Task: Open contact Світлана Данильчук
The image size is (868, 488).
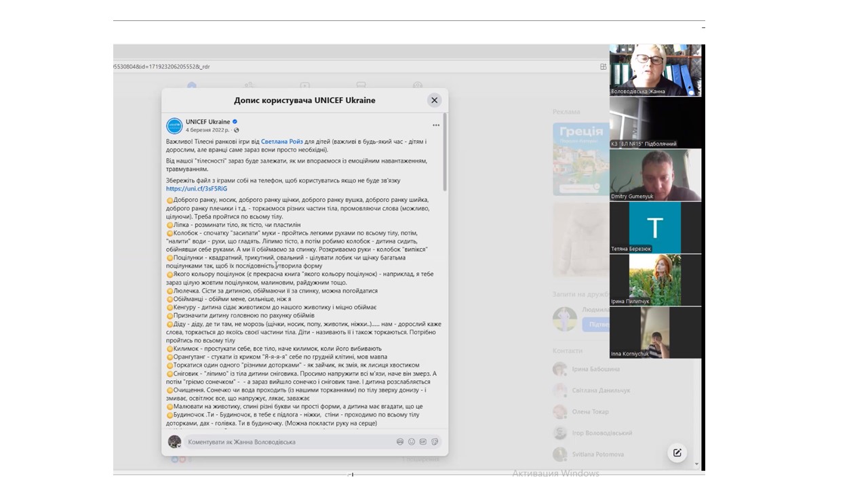Action: [x=592, y=390]
